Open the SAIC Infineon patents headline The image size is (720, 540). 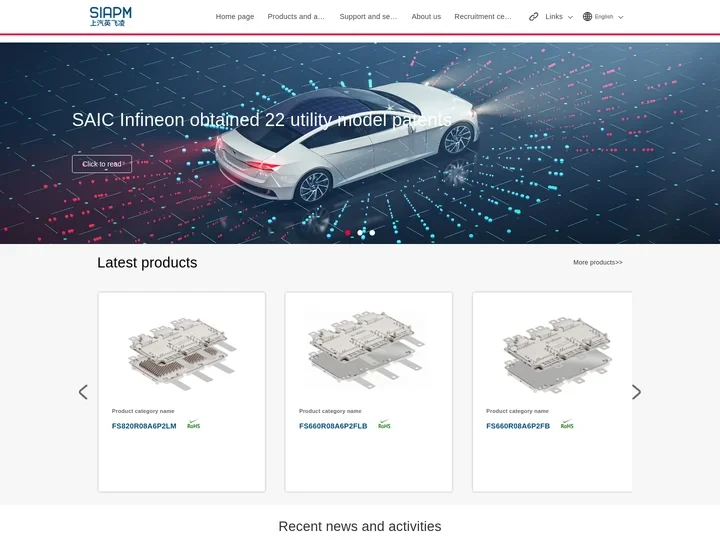coord(262,120)
